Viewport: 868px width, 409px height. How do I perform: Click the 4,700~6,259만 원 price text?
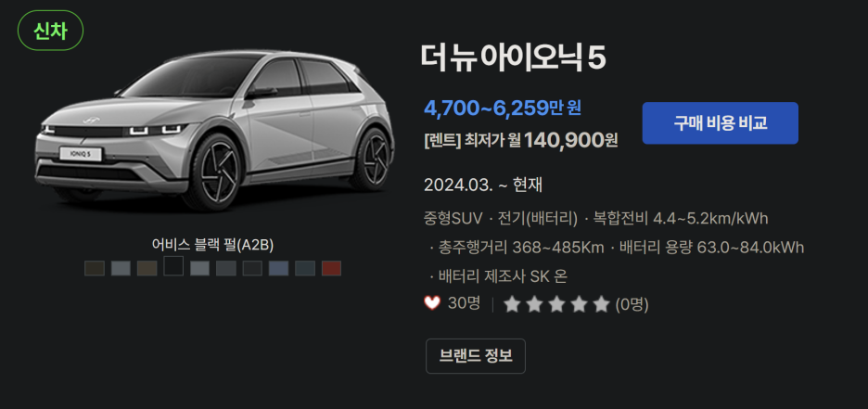click(503, 108)
